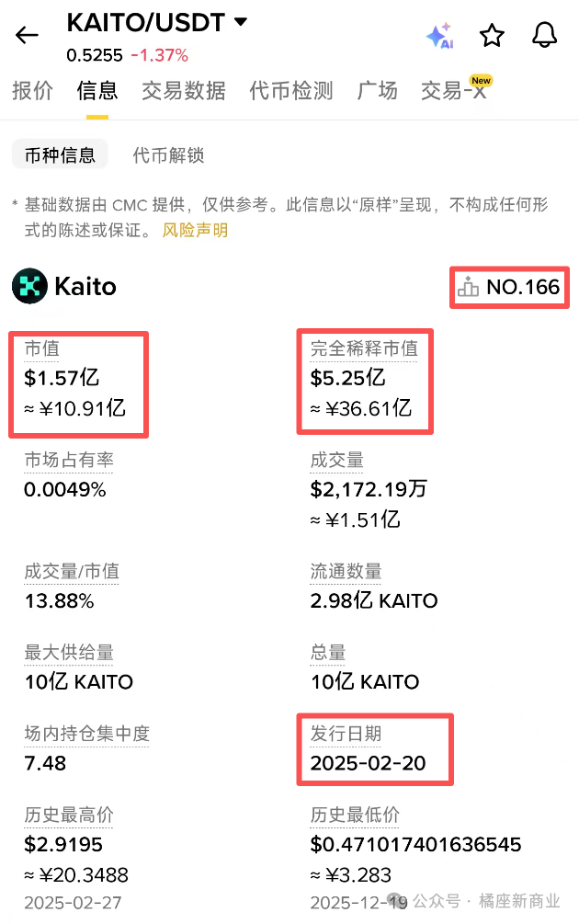The width and height of the screenshot is (579, 924).
Task: Tap the NO.166 rank badge
Action: pyautogui.click(x=522, y=287)
